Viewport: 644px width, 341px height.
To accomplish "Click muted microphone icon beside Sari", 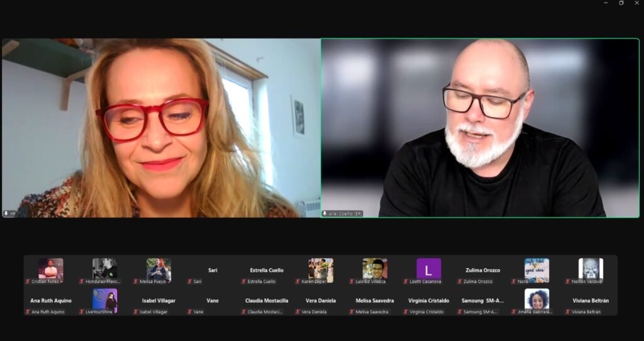I will pyautogui.click(x=190, y=282).
